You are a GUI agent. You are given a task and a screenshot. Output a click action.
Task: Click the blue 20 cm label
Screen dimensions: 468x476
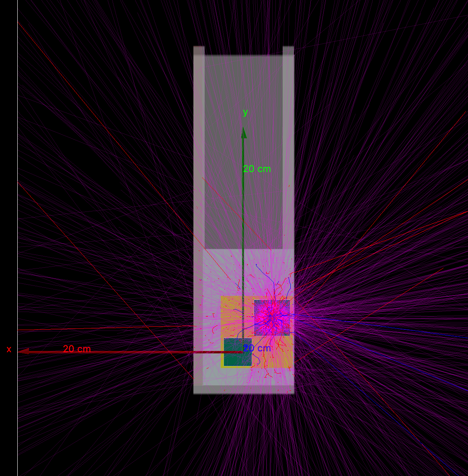click(x=257, y=348)
